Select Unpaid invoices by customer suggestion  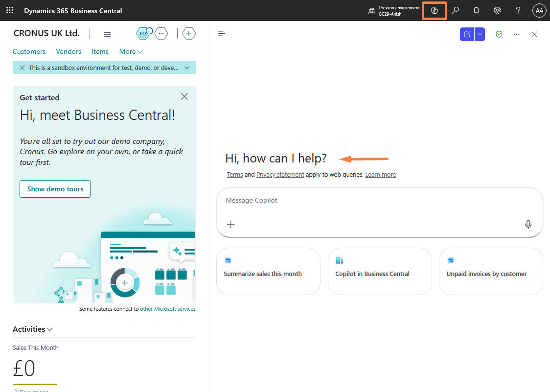(x=491, y=271)
